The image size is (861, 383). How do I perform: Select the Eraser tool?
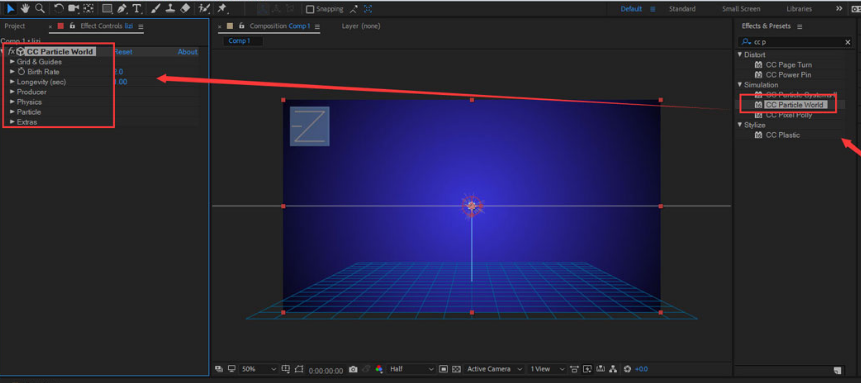coord(185,9)
